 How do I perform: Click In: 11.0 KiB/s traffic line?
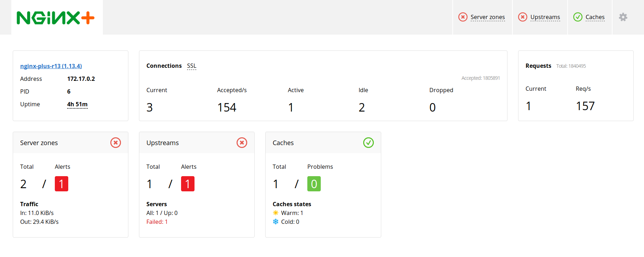37,213
